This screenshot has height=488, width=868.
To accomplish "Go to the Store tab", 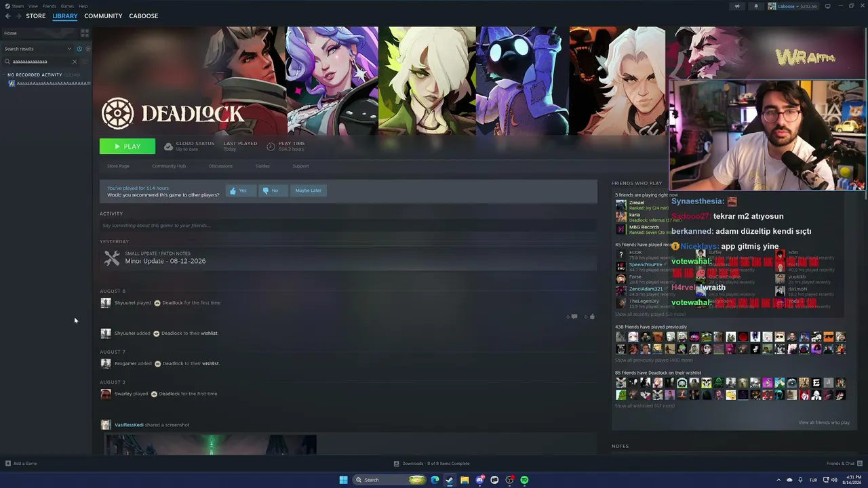I will (36, 16).
